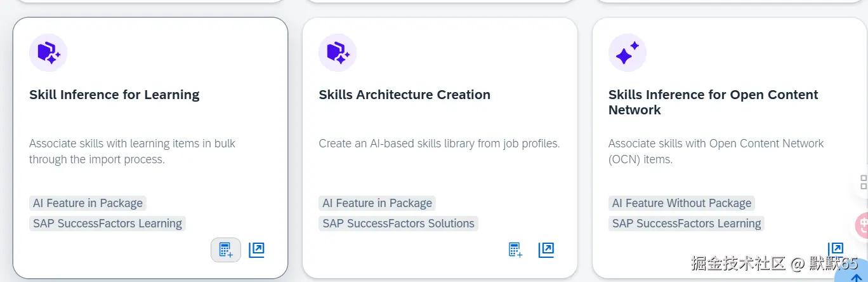This screenshot has height=282, width=868.
Task: Click AI Feature in Package tag on Skills Architecture card
Action: [377, 203]
